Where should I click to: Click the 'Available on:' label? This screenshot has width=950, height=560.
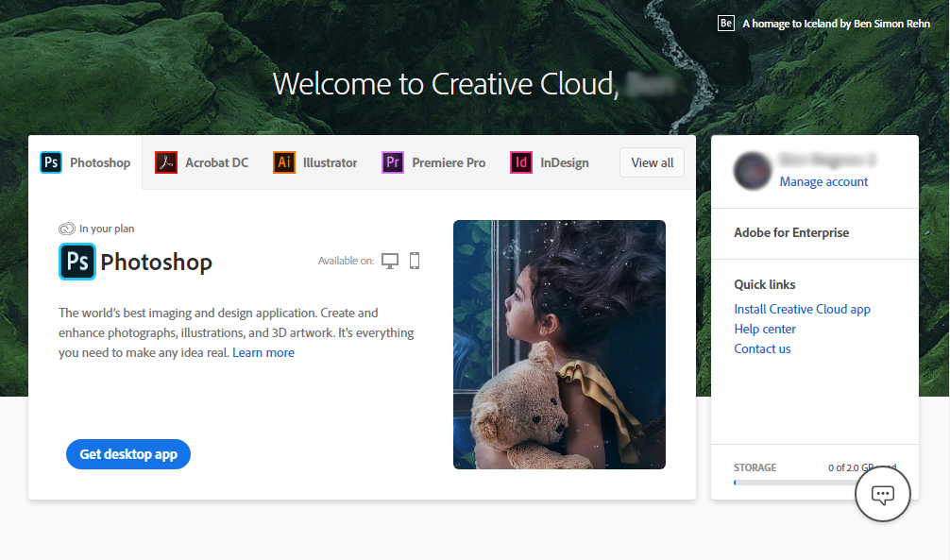[x=346, y=261]
